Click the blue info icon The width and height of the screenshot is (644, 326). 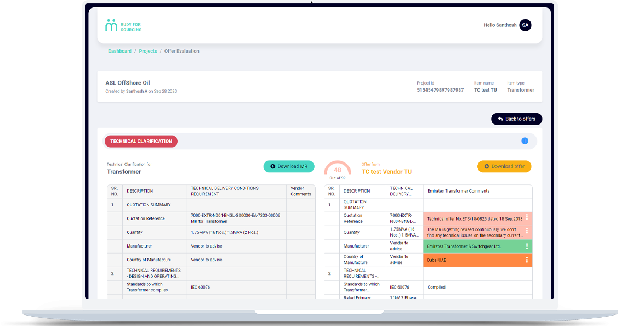[525, 141]
